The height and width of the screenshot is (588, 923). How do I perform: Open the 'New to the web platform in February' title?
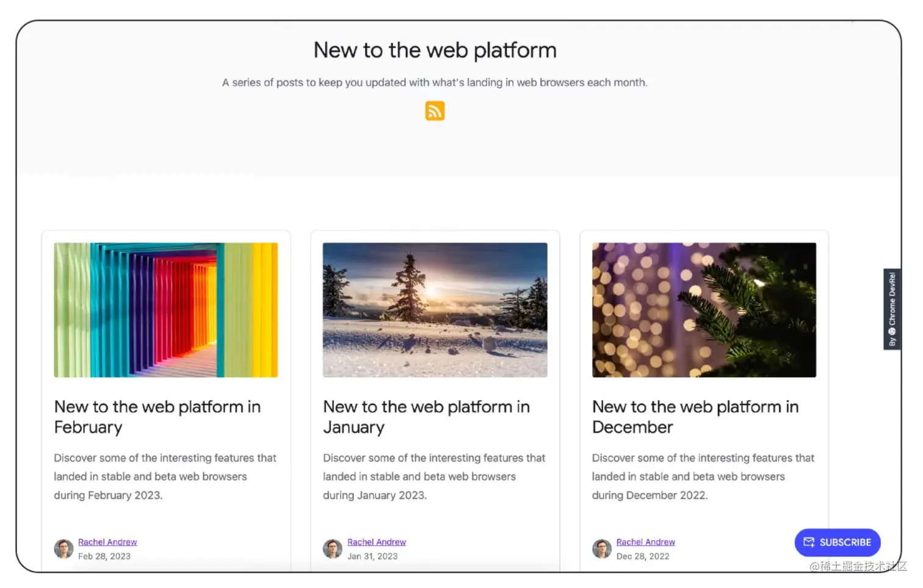click(157, 417)
